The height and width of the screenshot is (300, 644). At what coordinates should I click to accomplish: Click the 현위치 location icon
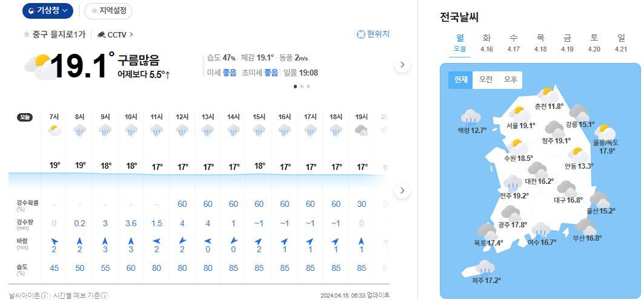tap(361, 34)
